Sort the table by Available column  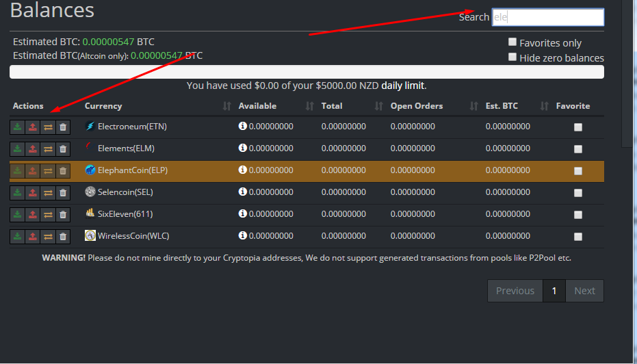click(x=257, y=106)
